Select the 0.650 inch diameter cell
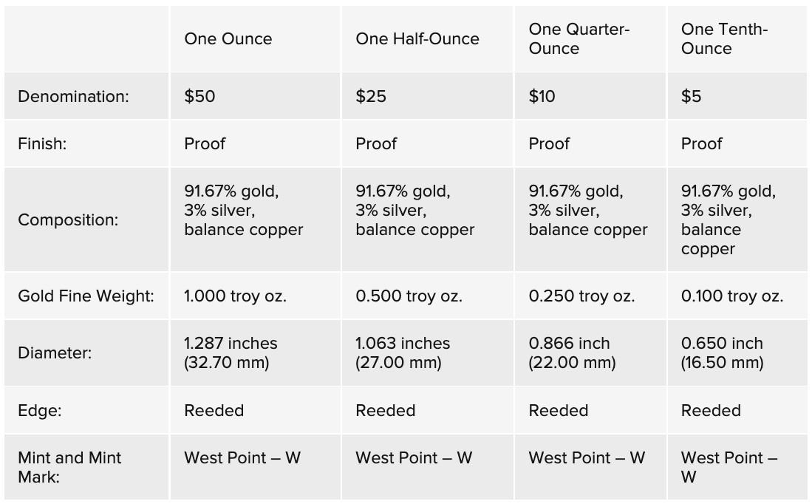The height and width of the screenshot is (504, 812). point(722,353)
